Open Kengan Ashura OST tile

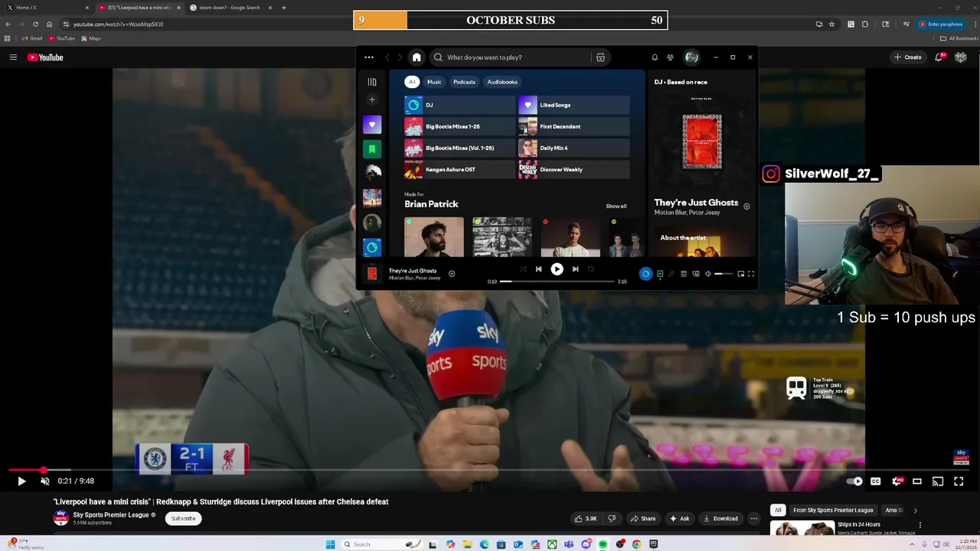460,169
